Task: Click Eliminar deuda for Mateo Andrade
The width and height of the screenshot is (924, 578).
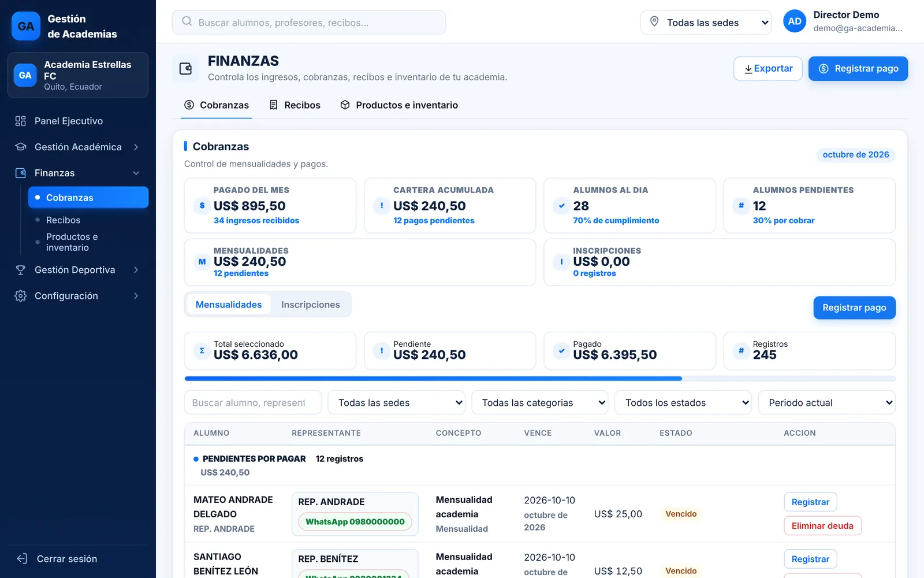Action: (822, 525)
